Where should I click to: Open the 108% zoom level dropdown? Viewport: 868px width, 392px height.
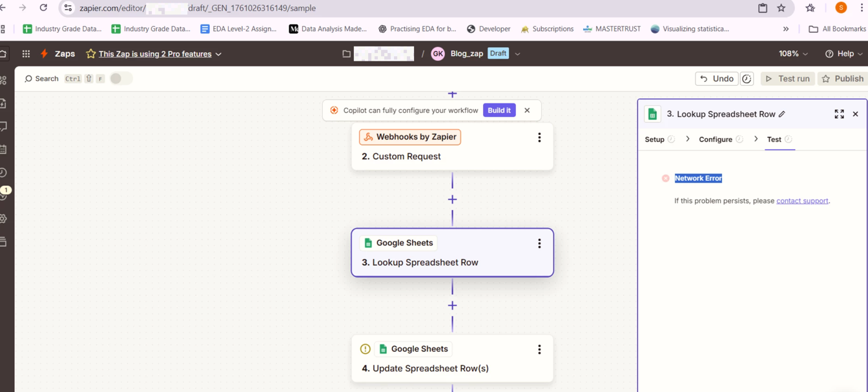point(793,54)
